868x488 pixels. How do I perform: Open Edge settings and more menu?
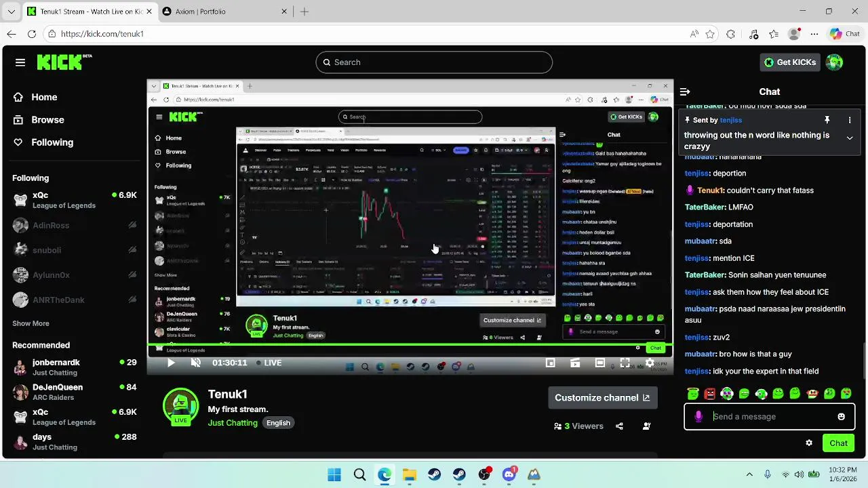point(814,34)
